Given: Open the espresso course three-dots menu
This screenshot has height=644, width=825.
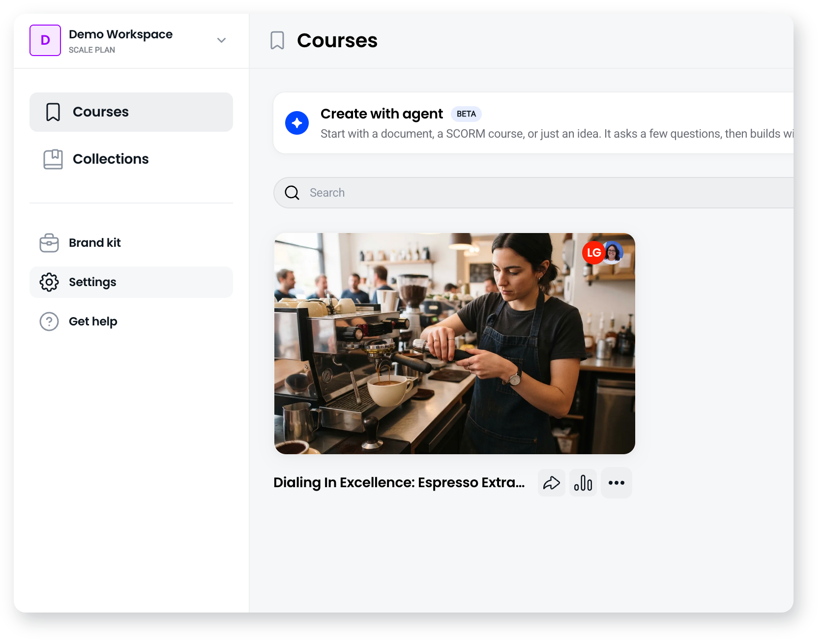Looking at the screenshot, I should [617, 483].
